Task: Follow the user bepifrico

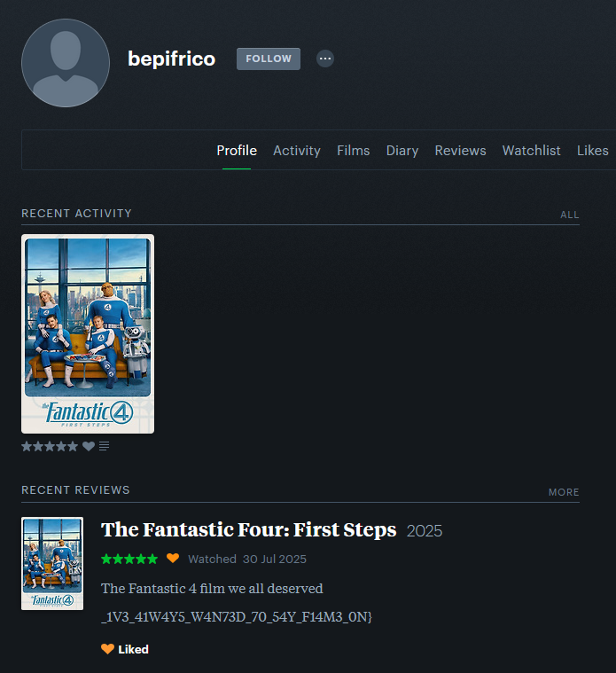Action: pyautogui.click(x=268, y=59)
